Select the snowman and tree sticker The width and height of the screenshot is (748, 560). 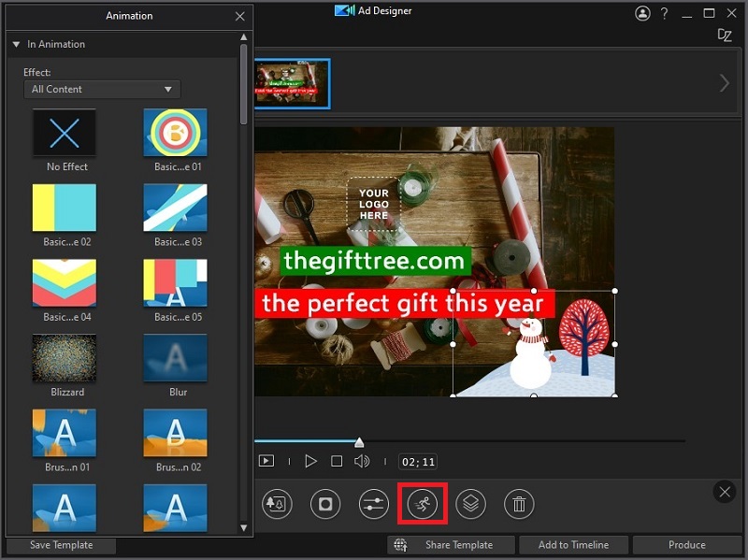pos(534,343)
